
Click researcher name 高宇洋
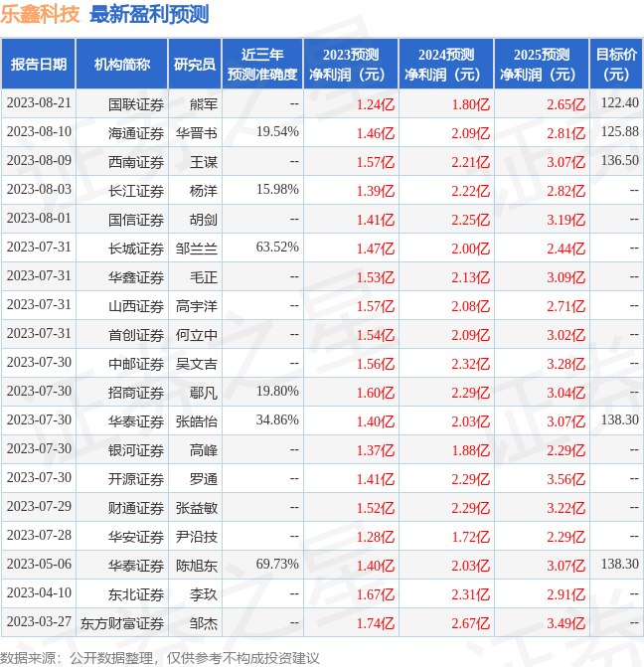(197, 306)
